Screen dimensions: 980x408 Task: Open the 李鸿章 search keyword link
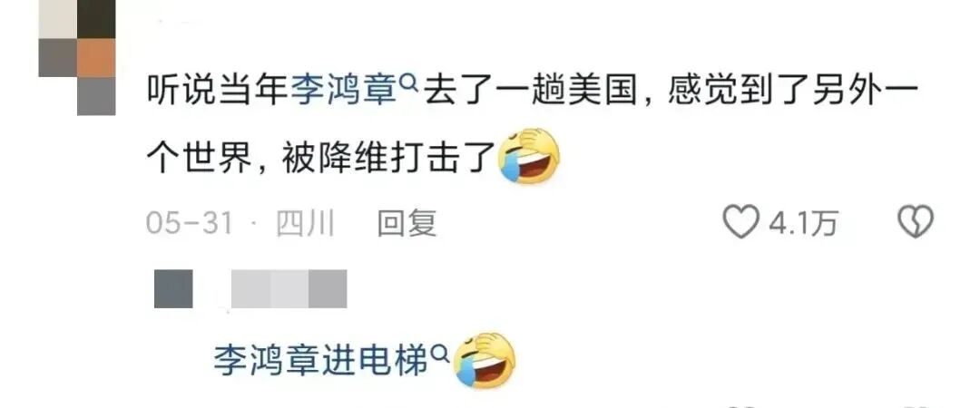coord(345,93)
